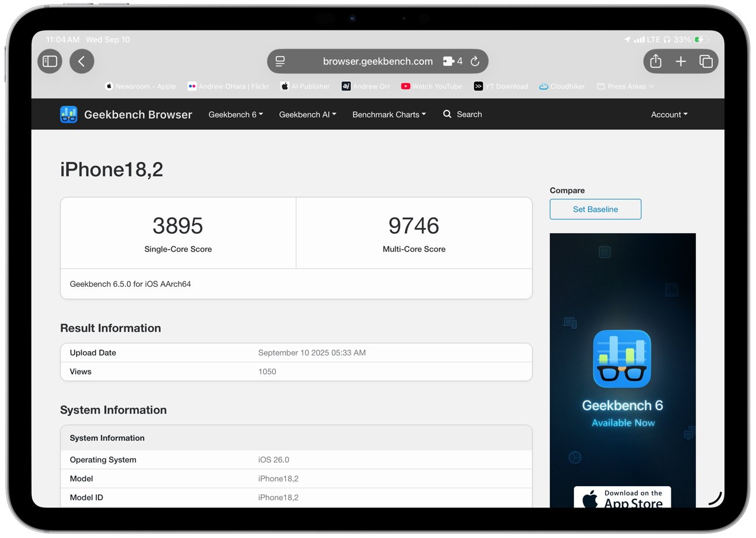The image size is (756, 538).
Task: Click the address bar showing browser.geekbench.com
Action: 377,61
